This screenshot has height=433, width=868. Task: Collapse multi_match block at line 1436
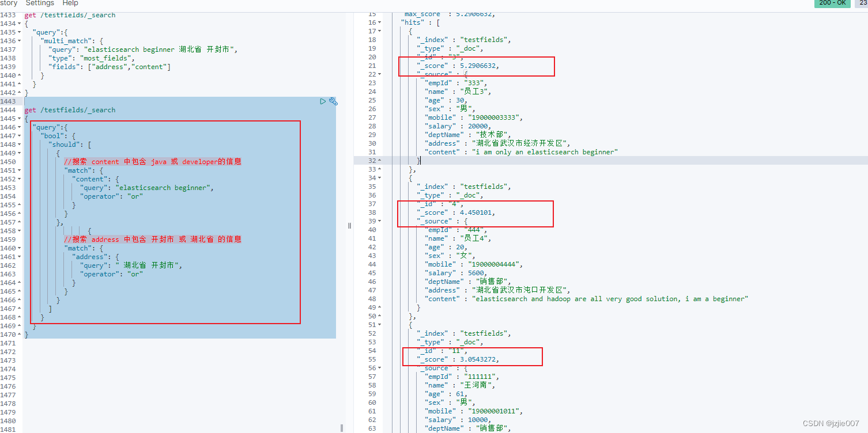click(20, 41)
